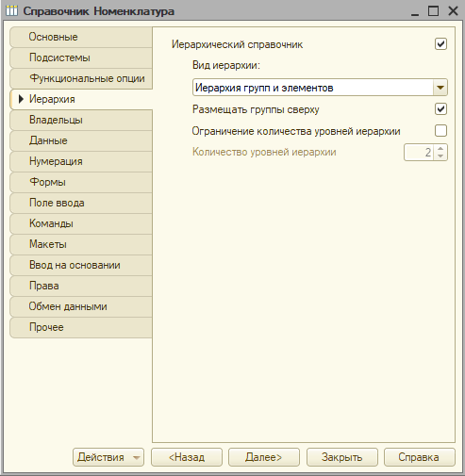Image resolution: width=465 pixels, height=476 pixels.
Task: Open the Справка help button
Action: point(419,457)
